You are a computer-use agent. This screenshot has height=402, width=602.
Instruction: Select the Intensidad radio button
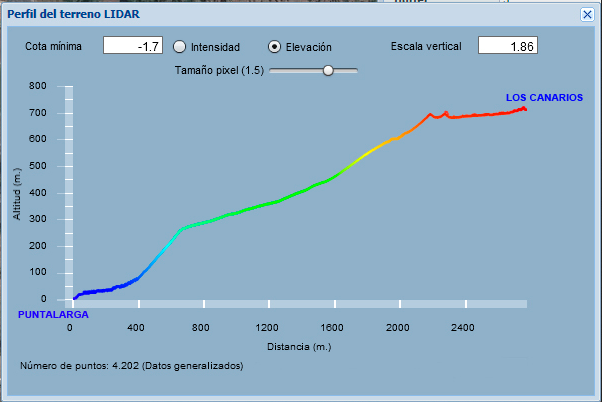(180, 46)
